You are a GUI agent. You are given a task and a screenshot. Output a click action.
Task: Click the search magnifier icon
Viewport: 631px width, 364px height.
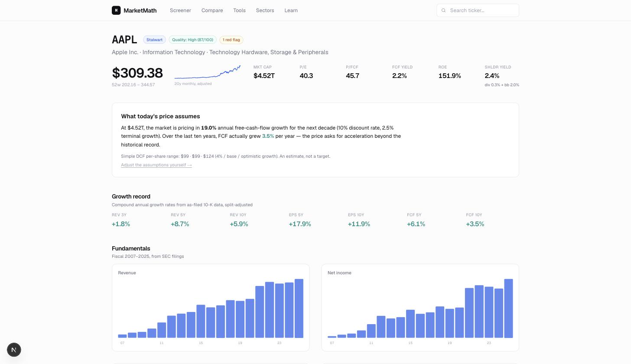pyautogui.click(x=443, y=10)
